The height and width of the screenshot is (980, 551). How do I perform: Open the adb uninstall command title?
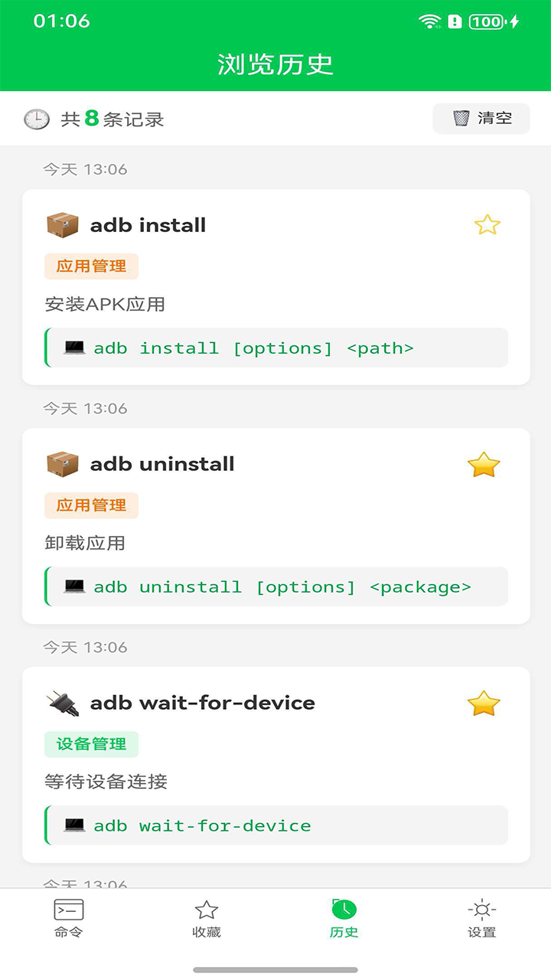pyautogui.click(x=162, y=464)
